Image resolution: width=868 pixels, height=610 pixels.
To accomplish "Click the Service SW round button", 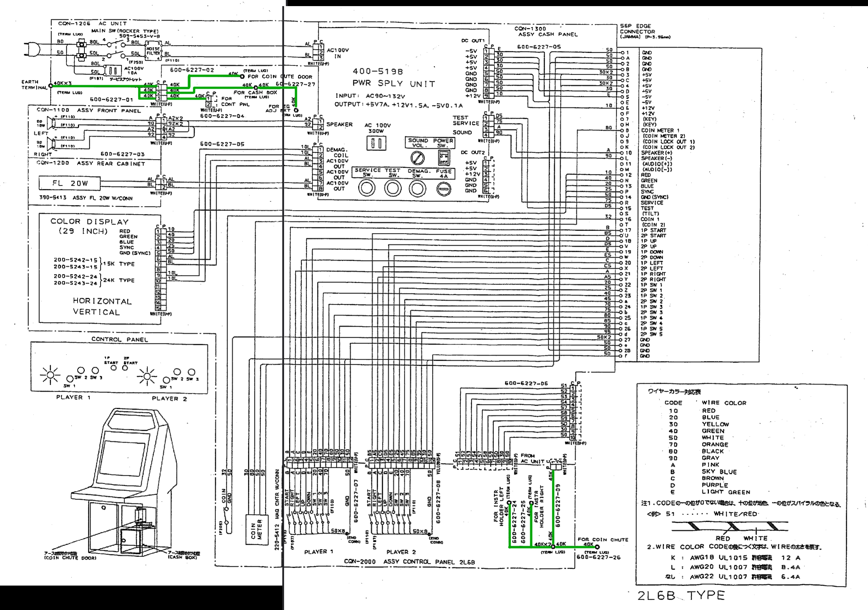I will click(366, 188).
